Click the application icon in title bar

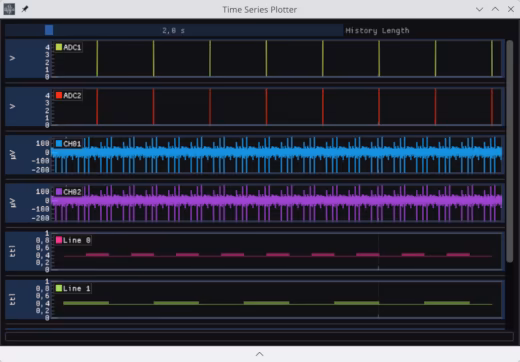[x=9, y=9]
